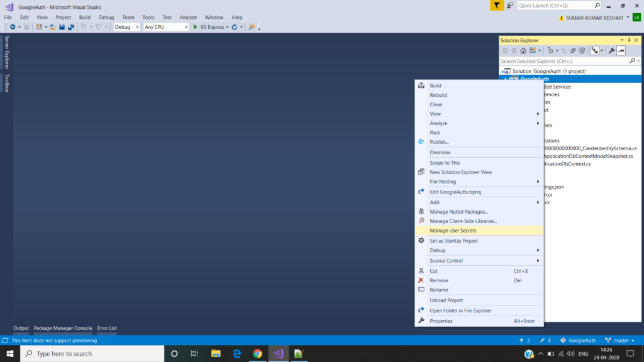The width and height of the screenshot is (644, 362).
Task: Open the Tools menu in menu bar
Action: tap(148, 17)
